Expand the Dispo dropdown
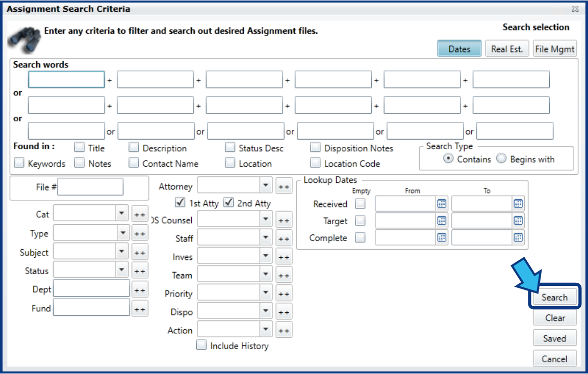The image size is (588, 374). coord(266,311)
